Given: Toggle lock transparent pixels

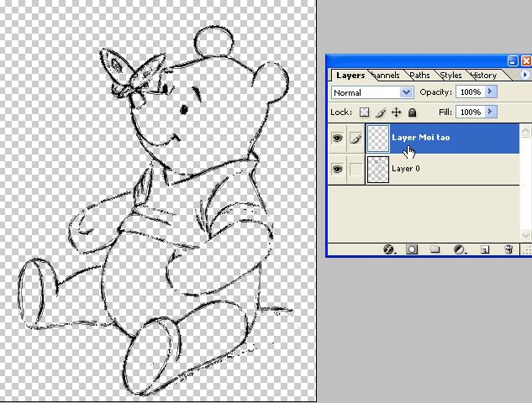Looking at the screenshot, I should point(364,113).
